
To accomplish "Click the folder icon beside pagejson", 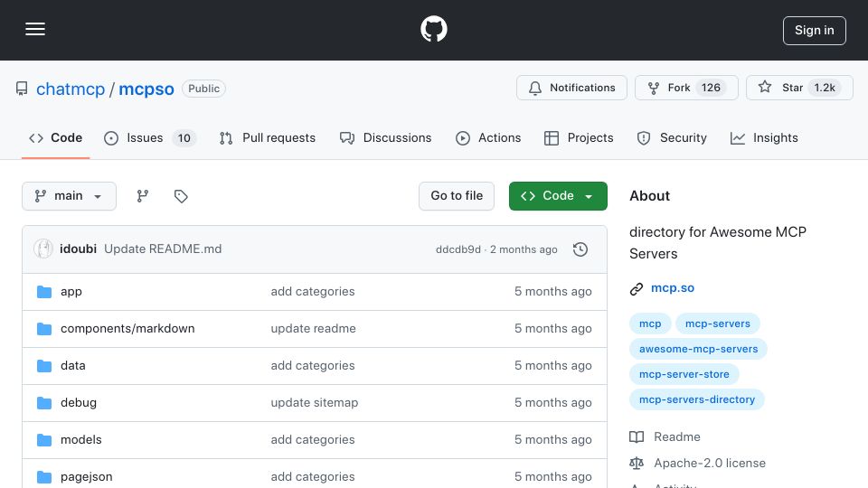I will click(x=44, y=477).
